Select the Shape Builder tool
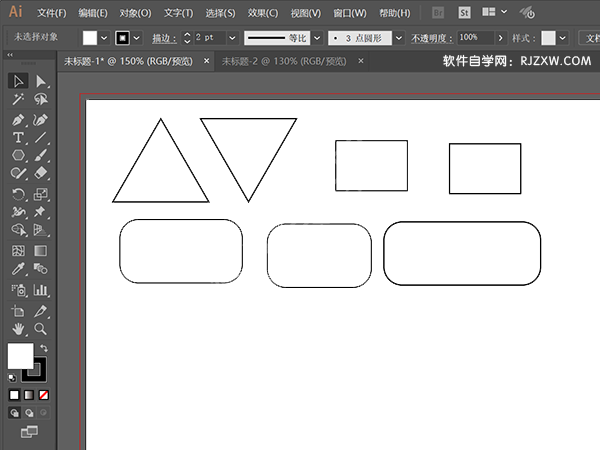This screenshot has width=600, height=450. (x=18, y=230)
